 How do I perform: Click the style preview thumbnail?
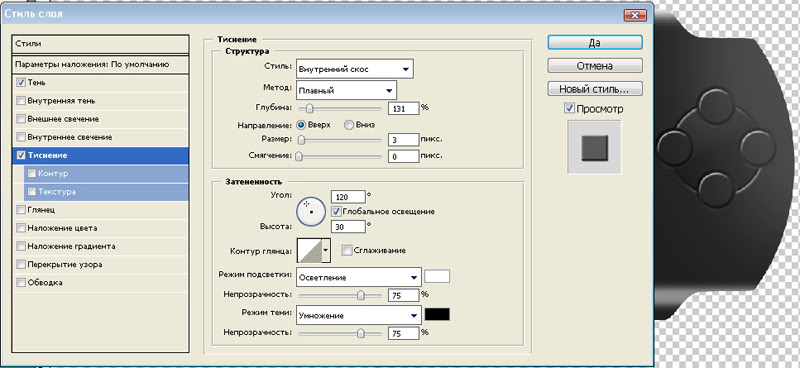point(594,148)
